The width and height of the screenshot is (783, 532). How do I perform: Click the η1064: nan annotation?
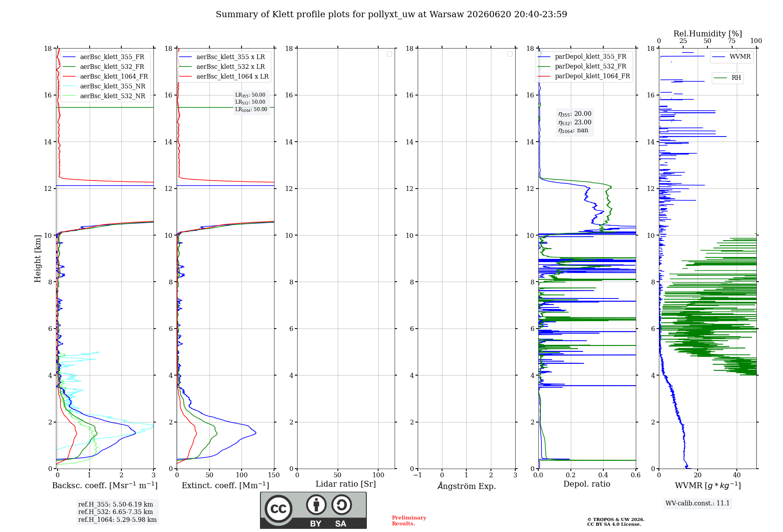[573, 131]
